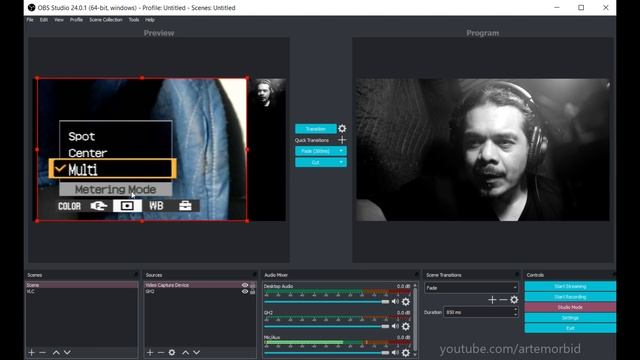Click the small webcam source in Preview
This screenshot has height=360, width=640.
tap(268, 93)
